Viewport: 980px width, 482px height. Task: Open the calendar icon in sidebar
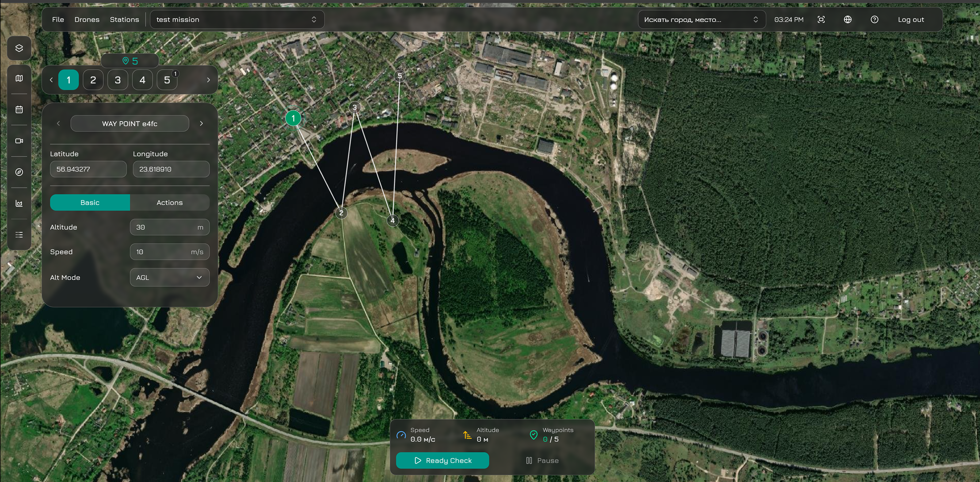[x=19, y=110]
